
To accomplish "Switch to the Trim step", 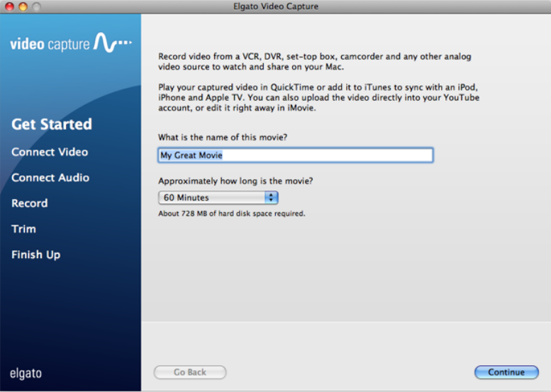I will (x=23, y=229).
